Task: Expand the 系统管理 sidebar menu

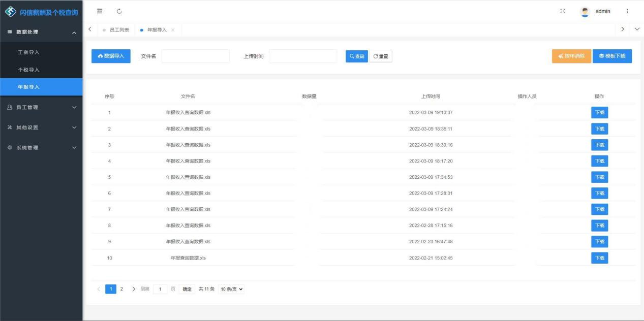Action: point(41,148)
